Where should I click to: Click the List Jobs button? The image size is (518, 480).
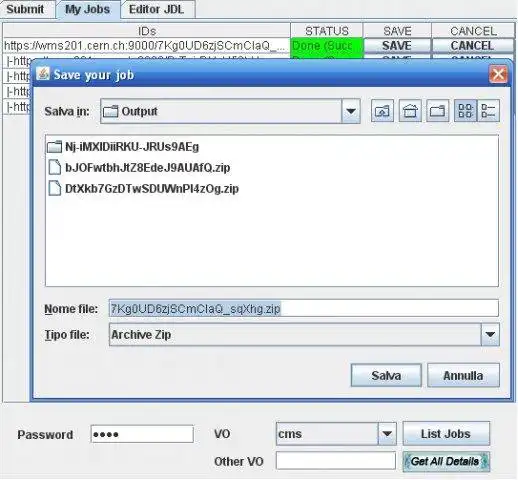click(446, 434)
